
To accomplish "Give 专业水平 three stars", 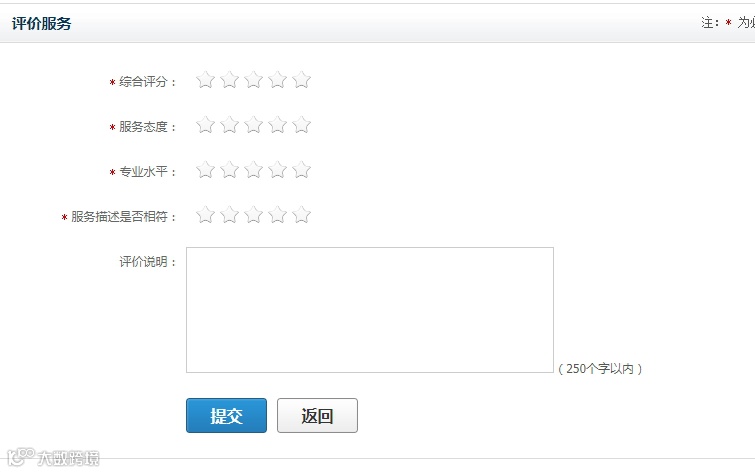I will point(253,170).
